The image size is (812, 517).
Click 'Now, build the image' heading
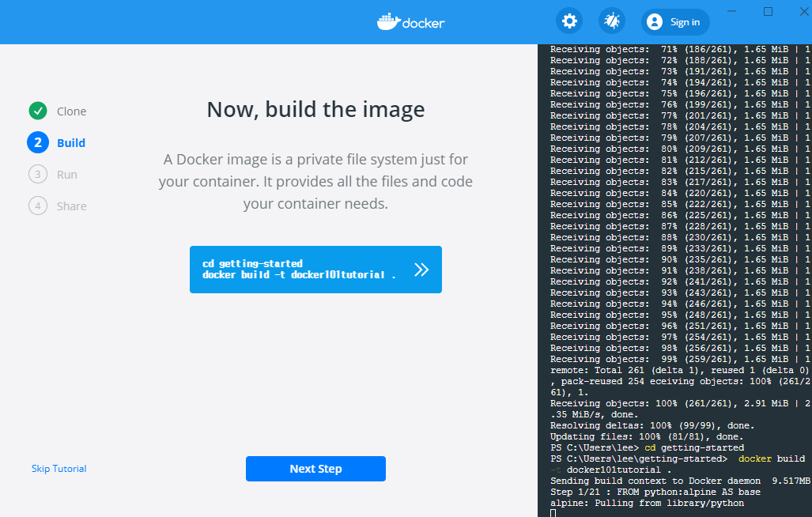click(315, 110)
